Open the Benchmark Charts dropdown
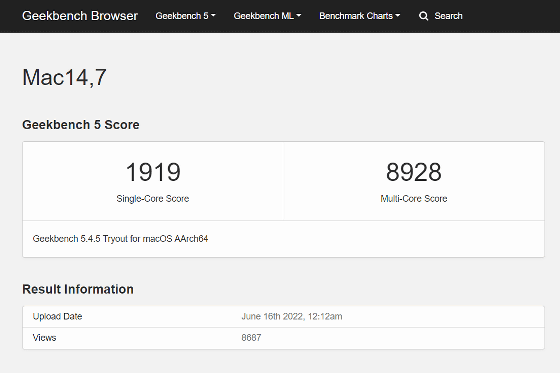 pos(359,16)
